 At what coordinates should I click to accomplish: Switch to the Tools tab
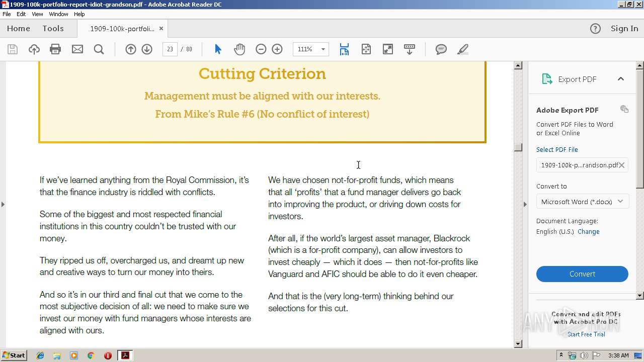(x=53, y=29)
